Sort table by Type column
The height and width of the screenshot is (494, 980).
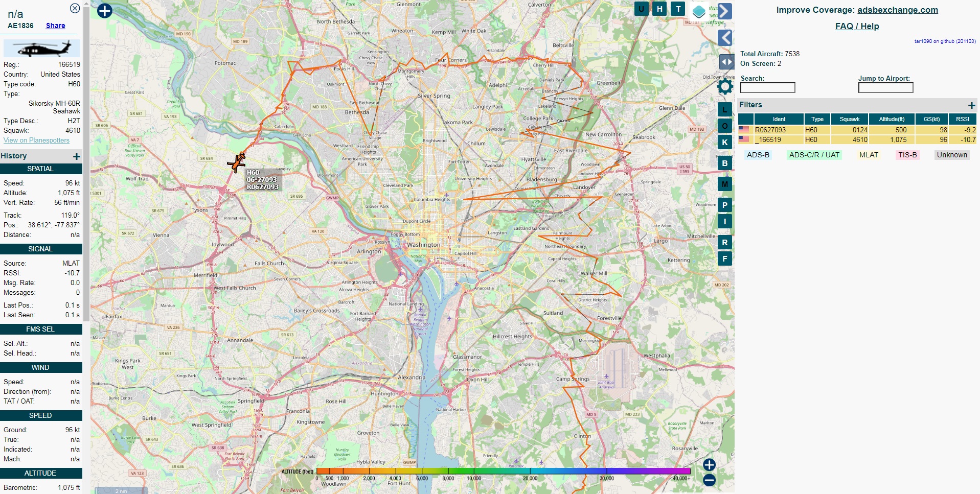tap(817, 119)
